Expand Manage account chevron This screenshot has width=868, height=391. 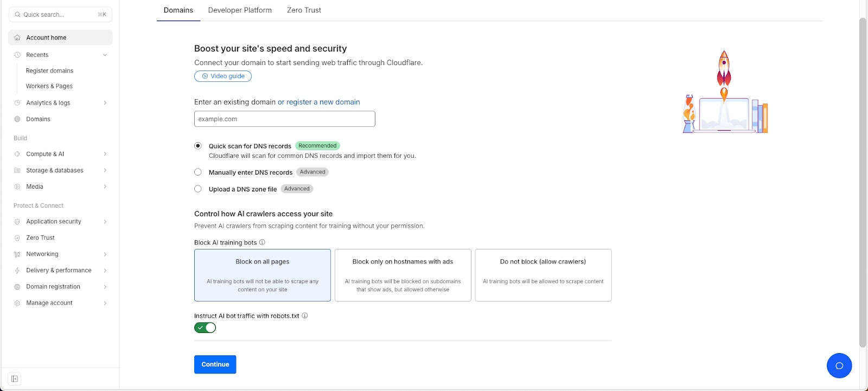coord(105,303)
